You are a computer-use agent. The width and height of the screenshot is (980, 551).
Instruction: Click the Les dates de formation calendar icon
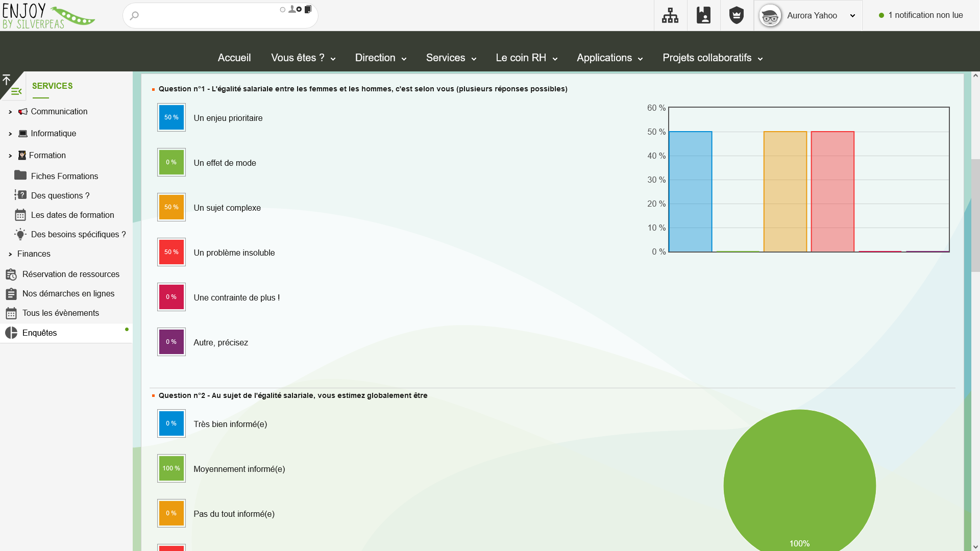coord(20,215)
